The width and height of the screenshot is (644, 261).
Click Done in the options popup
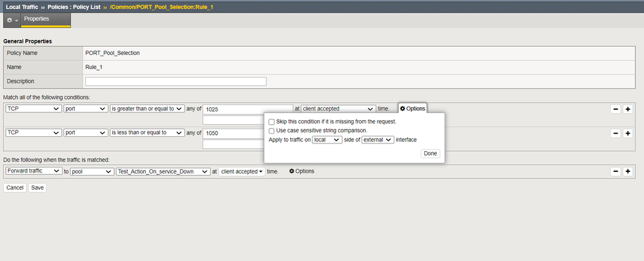coord(430,154)
